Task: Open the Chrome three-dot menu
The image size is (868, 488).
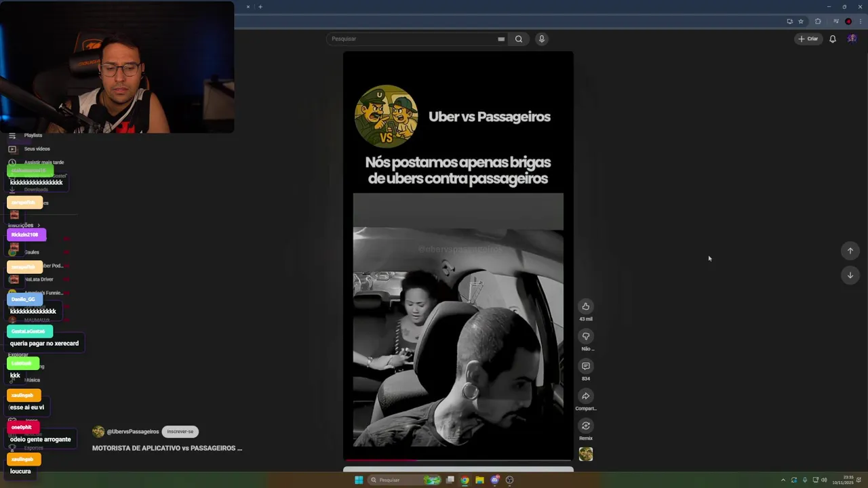Action: [x=861, y=21]
